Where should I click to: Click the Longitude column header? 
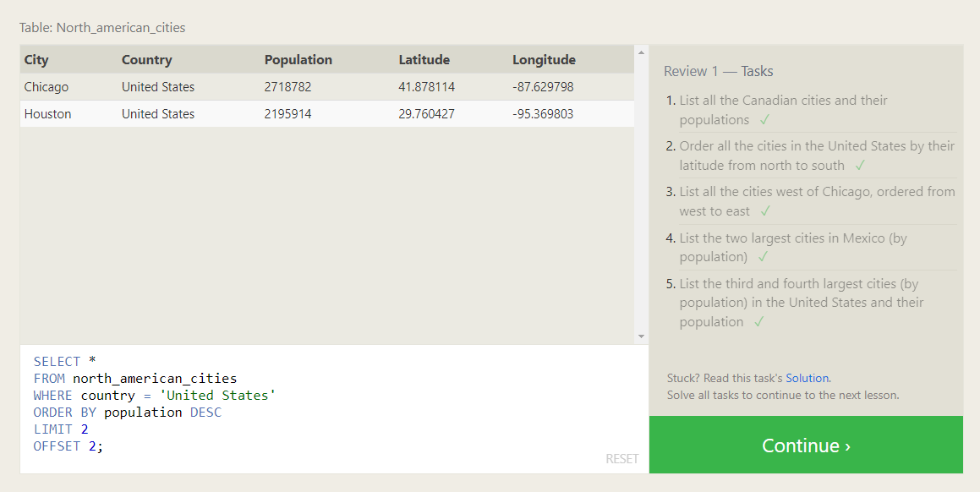click(x=544, y=59)
